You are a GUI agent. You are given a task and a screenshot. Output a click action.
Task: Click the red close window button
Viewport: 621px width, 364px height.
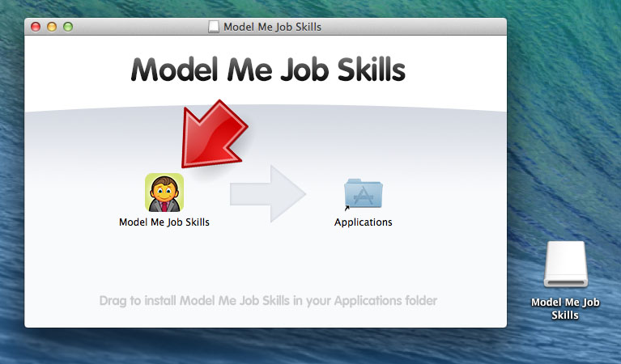pos(36,27)
